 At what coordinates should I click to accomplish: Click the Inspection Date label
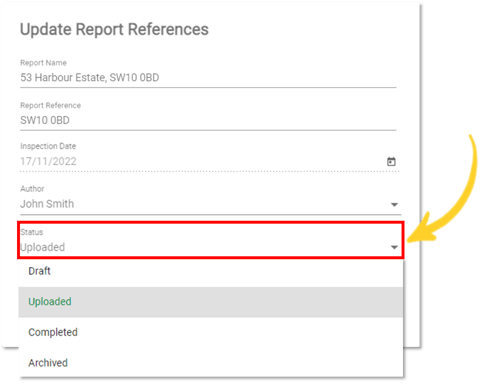pyautogui.click(x=48, y=146)
